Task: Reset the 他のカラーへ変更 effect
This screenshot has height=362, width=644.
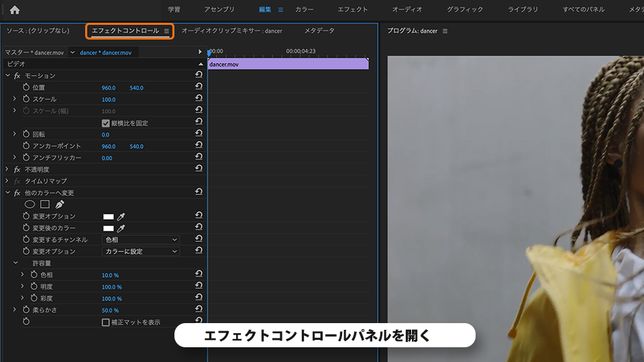Action: (x=199, y=192)
